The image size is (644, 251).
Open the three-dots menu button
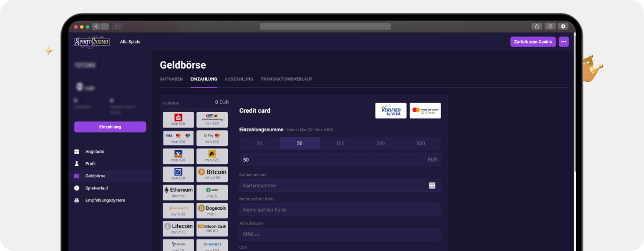pos(563,42)
